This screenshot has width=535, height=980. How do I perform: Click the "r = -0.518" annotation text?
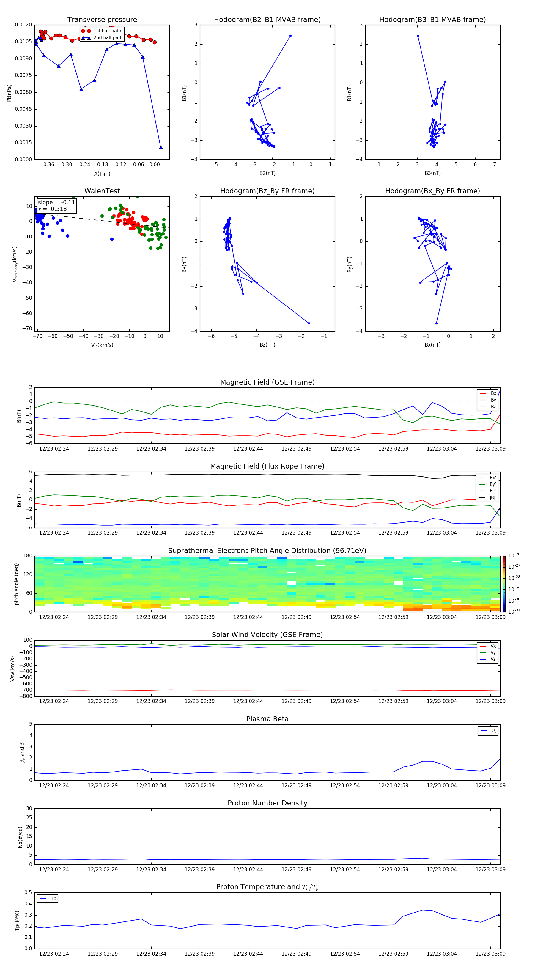pos(53,209)
